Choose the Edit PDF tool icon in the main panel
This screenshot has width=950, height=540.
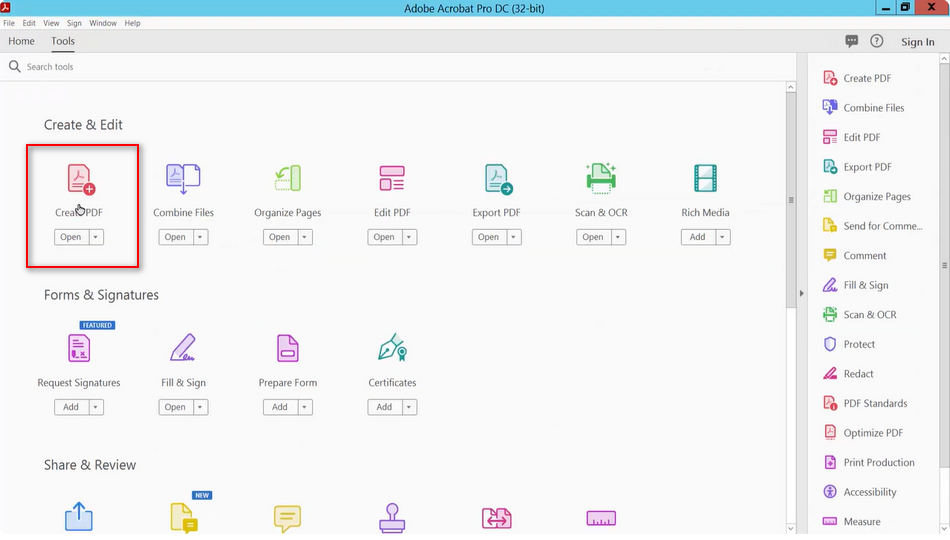(x=392, y=178)
